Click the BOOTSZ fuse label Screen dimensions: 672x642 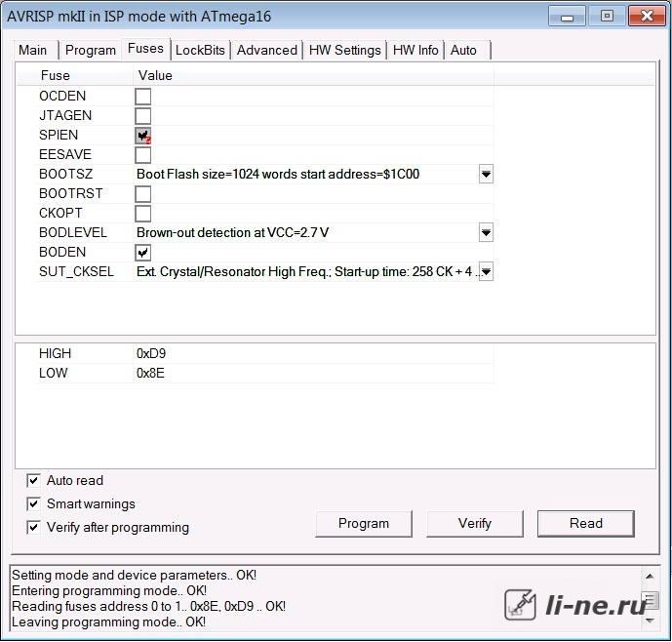point(66,174)
